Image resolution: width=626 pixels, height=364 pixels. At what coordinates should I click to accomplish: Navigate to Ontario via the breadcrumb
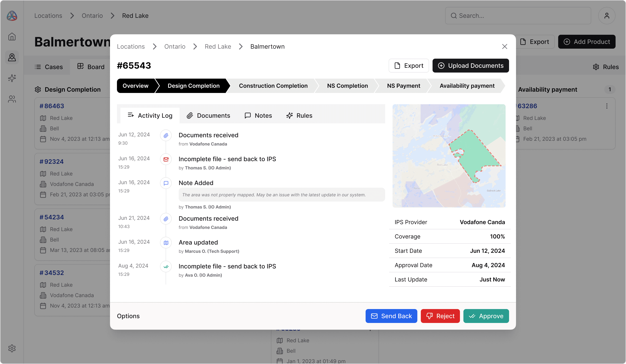[x=175, y=46]
